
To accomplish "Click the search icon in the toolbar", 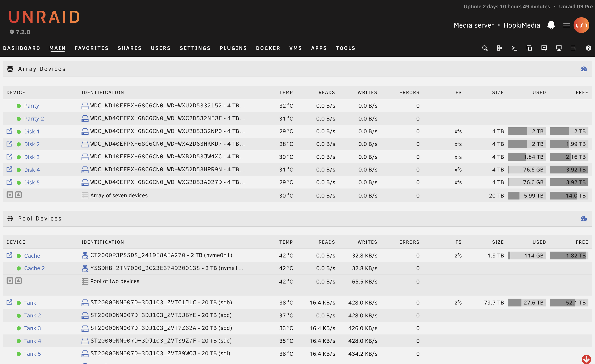I will (485, 48).
